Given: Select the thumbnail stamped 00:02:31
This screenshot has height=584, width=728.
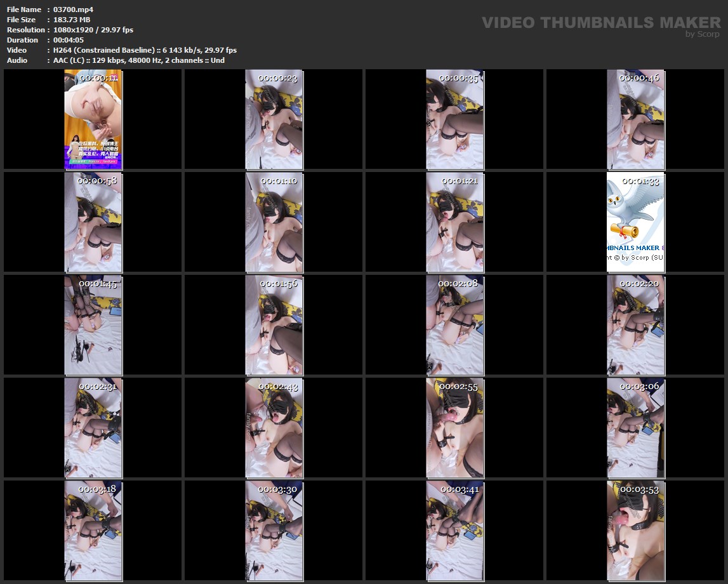Looking at the screenshot, I should [93, 428].
